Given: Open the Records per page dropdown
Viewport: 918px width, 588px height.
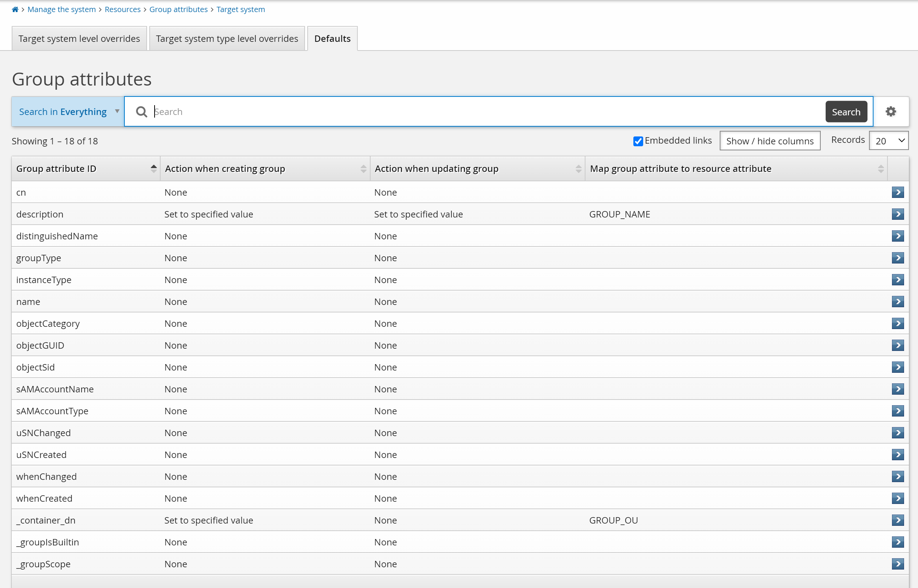Looking at the screenshot, I should [x=888, y=141].
